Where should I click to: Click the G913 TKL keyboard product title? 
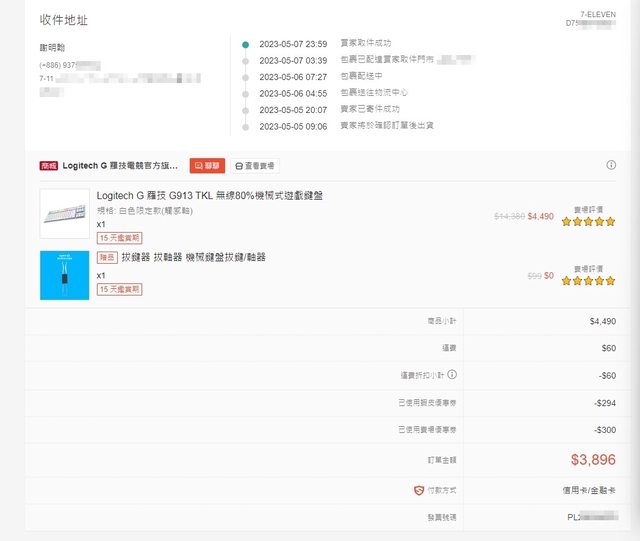[209, 195]
